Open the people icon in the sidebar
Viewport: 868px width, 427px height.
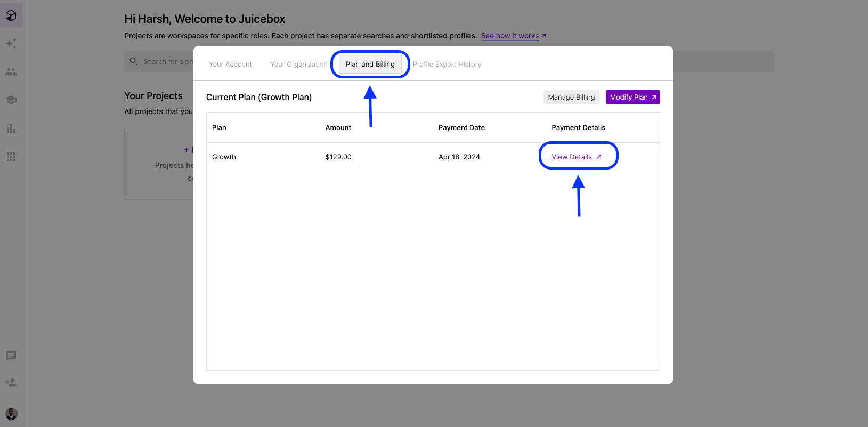(x=11, y=71)
